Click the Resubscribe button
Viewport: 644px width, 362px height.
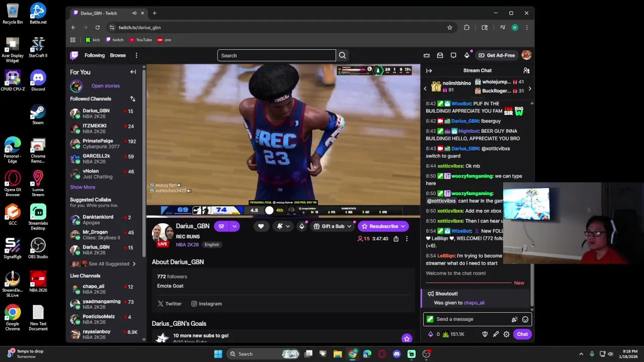tap(383, 226)
